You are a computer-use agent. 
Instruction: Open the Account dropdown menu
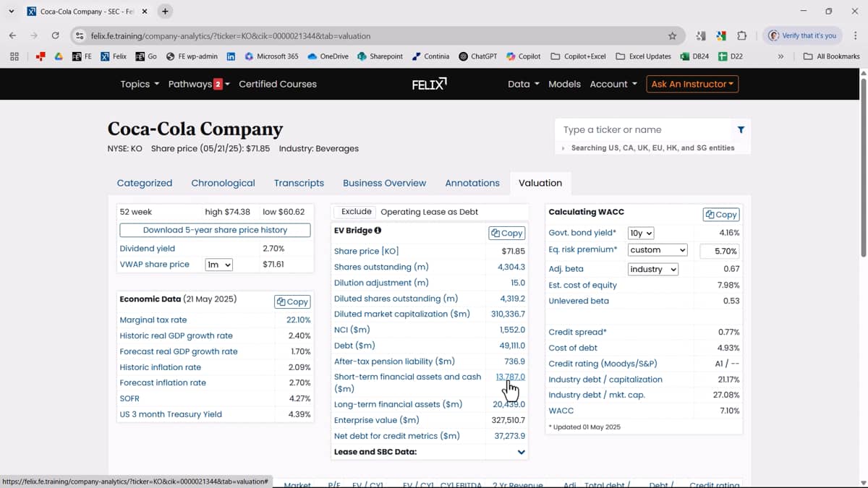pos(613,84)
